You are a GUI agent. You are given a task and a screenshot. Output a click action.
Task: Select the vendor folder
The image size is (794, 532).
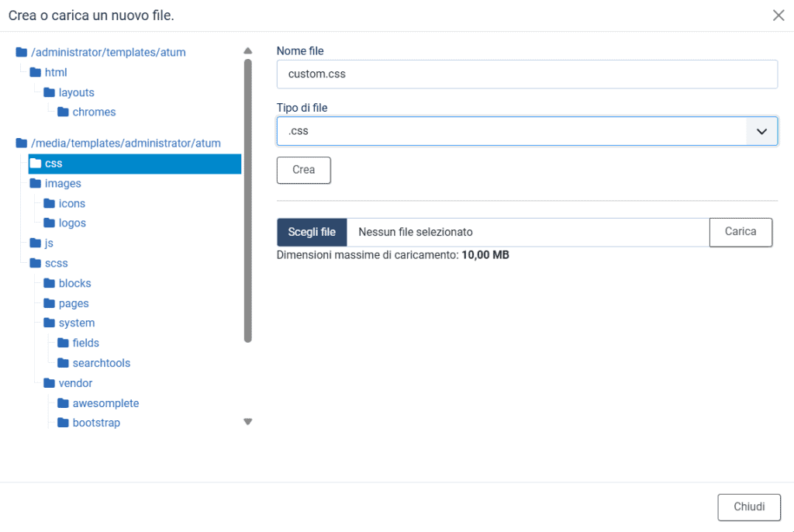[x=75, y=383]
